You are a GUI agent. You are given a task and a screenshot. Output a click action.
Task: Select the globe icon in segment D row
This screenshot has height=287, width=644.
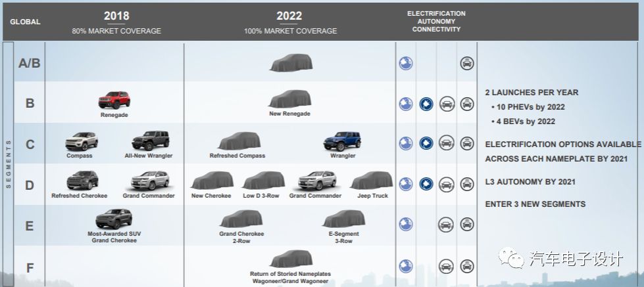(x=406, y=184)
